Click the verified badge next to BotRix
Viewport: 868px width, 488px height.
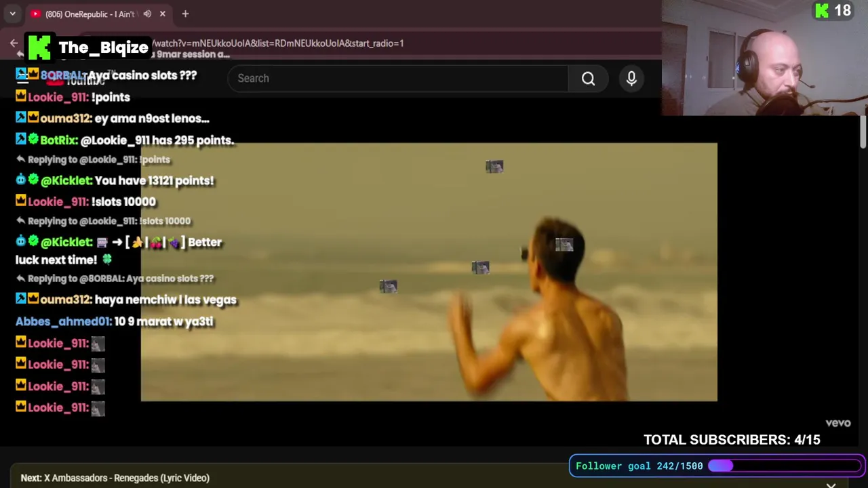point(33,140)
